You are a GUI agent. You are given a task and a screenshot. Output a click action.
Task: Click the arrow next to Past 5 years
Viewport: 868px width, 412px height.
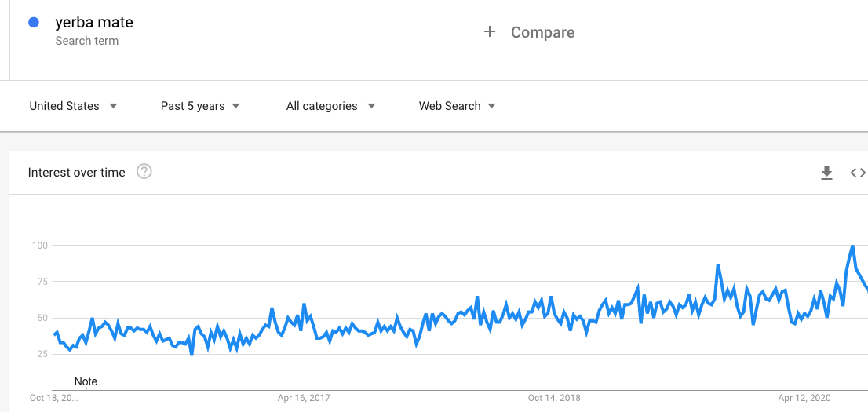click(x=235, y=106)
